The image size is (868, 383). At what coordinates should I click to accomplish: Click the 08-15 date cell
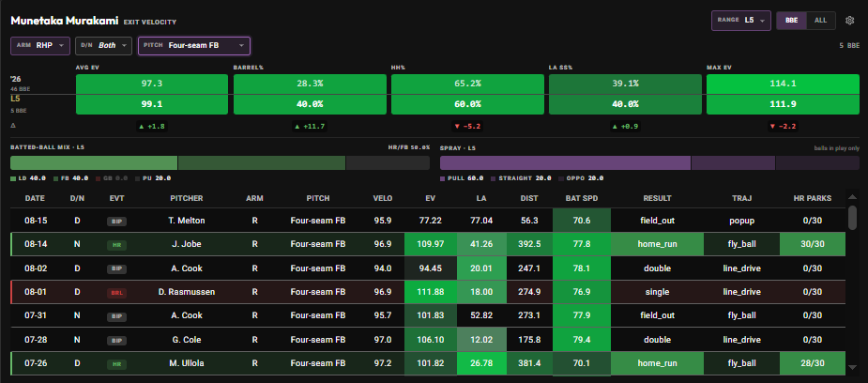click(x=35, y=221)
